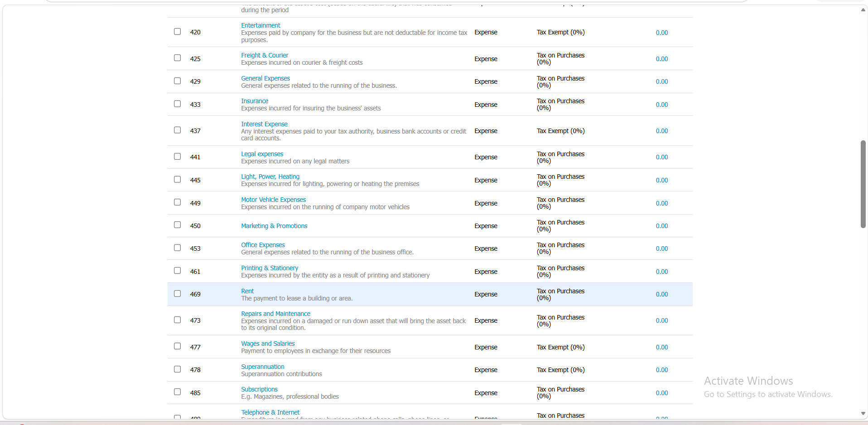
Task: Check the box beside account 433 Insurance
Action: click(x=177, y=104)
